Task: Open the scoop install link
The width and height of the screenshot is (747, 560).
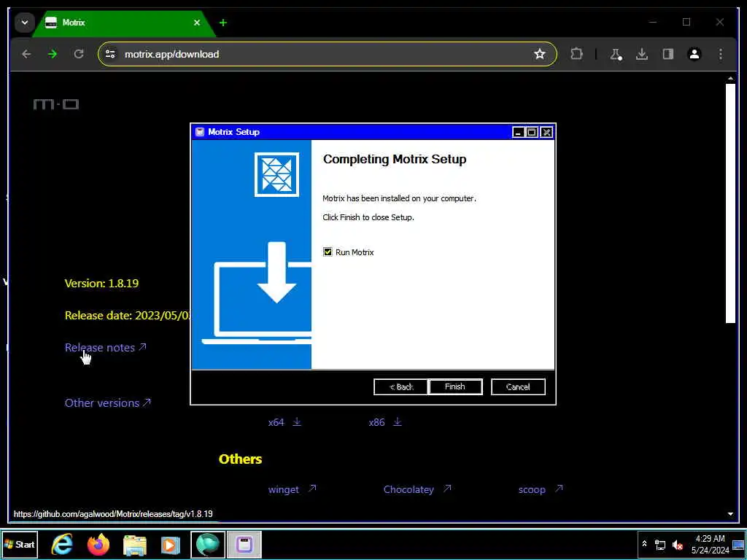Action: 541,489
